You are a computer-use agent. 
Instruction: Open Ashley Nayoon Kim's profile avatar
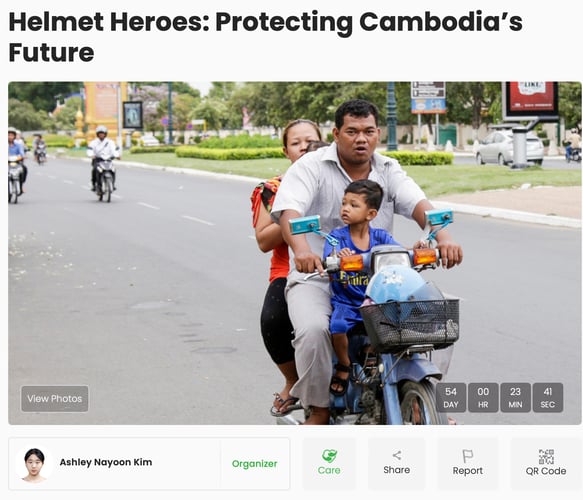click(34, 464)
